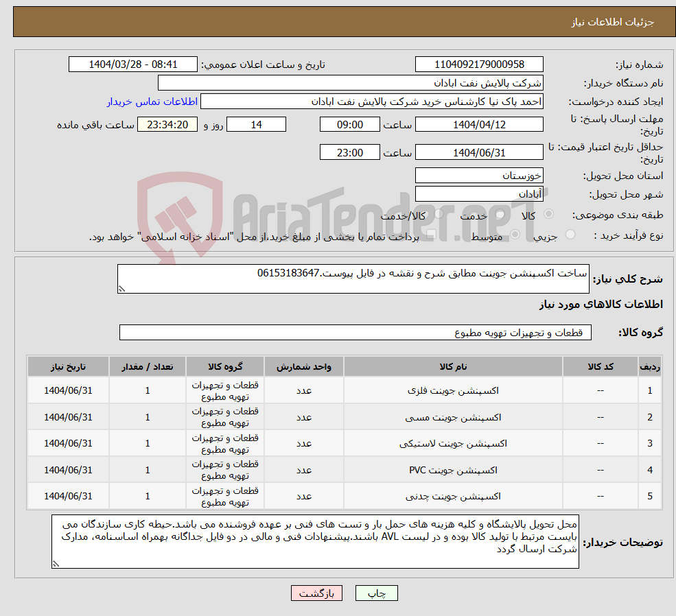
Task: Click the تعداد / مقدار column header
Action: point(147,366)
